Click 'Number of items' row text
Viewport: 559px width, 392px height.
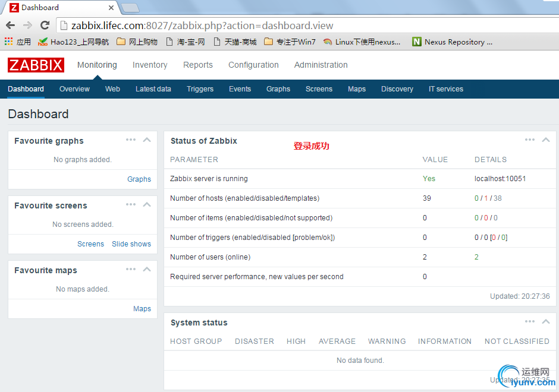point(252,218)
